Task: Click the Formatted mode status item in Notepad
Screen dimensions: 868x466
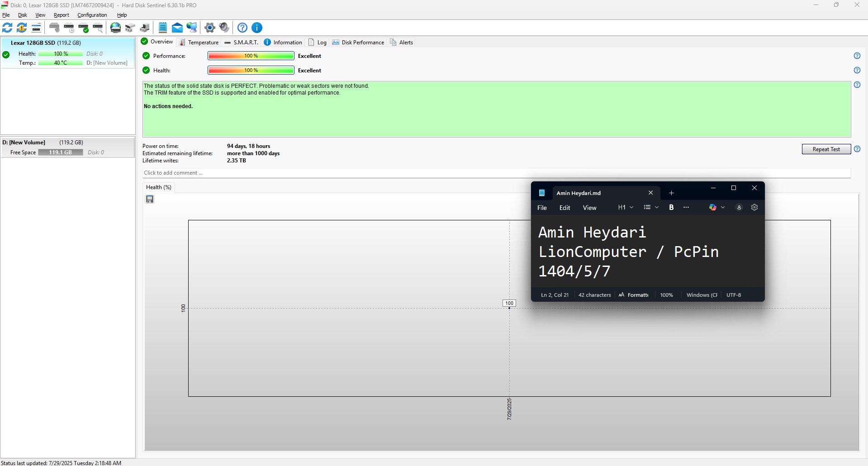Action: click(634, 295)
